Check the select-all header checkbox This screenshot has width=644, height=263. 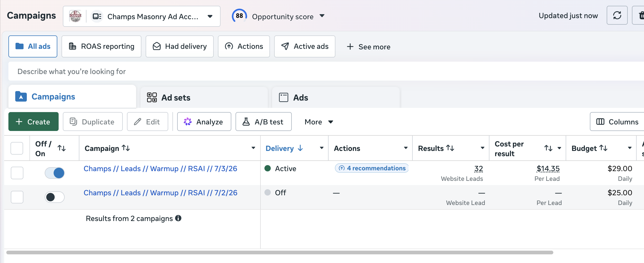point(17,148)
